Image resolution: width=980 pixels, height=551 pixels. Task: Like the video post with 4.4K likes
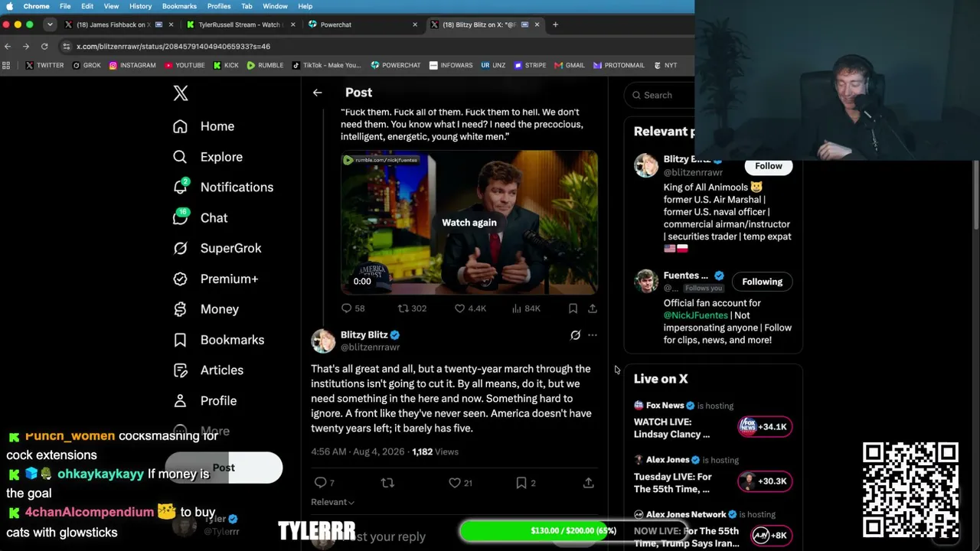click(470, 308)
